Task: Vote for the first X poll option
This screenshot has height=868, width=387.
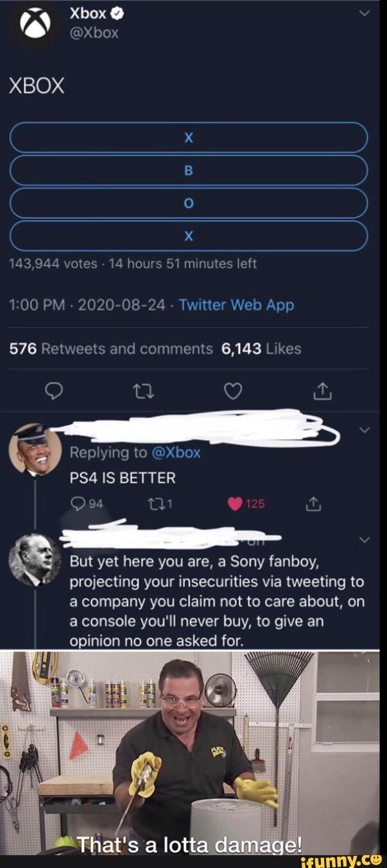Action: pos(189,137)
